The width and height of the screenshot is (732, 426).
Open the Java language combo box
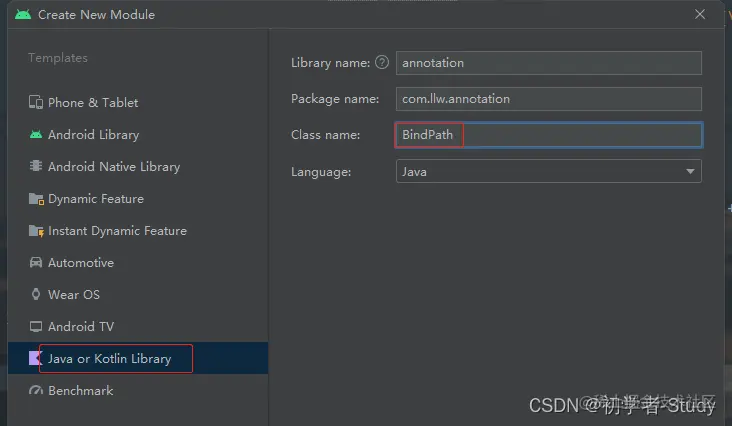(549, 171)
